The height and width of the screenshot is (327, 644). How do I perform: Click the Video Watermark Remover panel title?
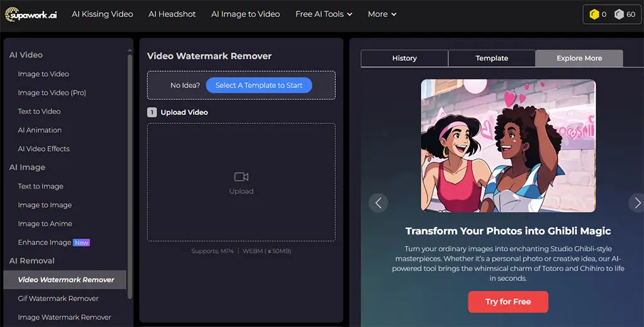click(x=209, y=56)
